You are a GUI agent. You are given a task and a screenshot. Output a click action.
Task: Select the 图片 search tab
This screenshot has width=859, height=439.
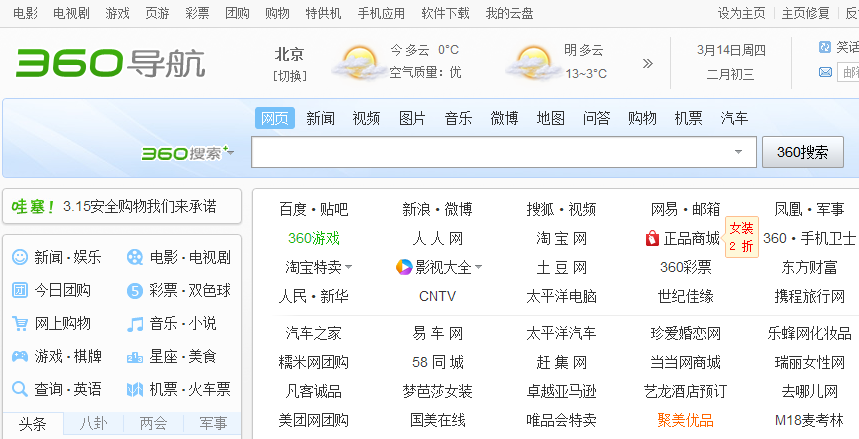click(413, 118)
